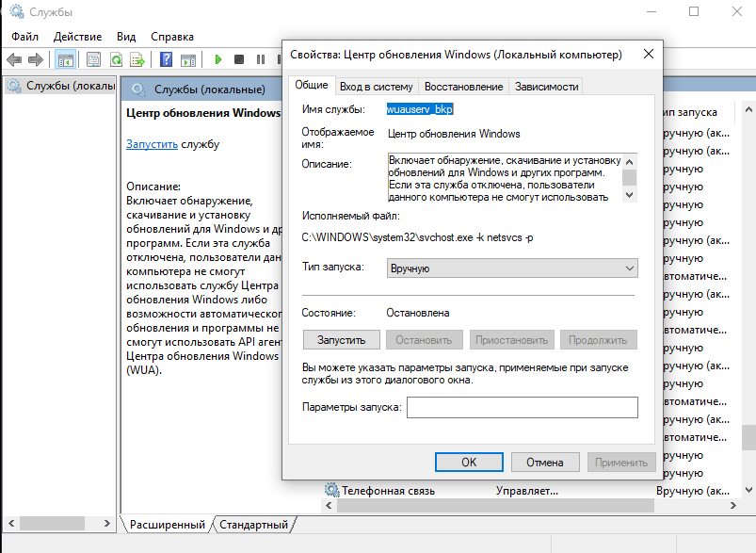This screenshot has width=756, height=553.
Task: Switch to the Расширенный view tab
Action: (x=168, y=524)
